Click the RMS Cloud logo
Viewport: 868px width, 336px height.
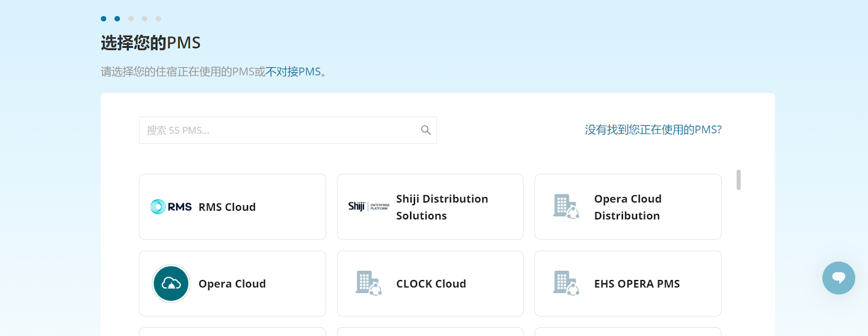click(171, 207)
